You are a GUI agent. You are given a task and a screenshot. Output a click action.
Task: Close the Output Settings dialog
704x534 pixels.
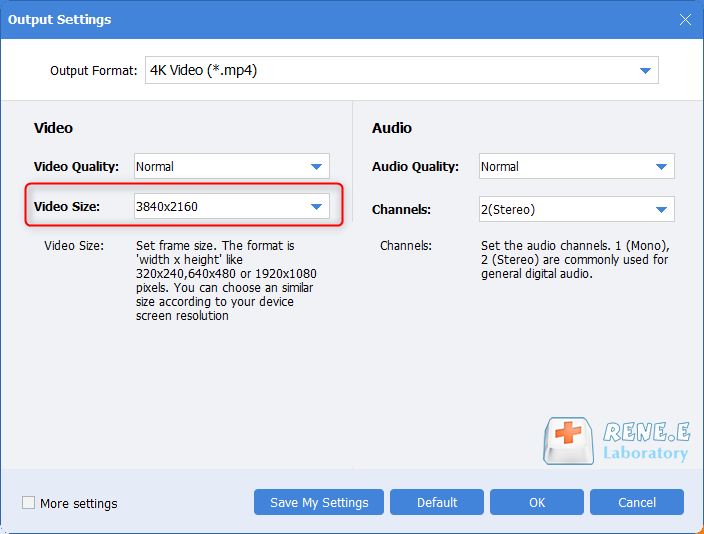[x=685, y=19]
